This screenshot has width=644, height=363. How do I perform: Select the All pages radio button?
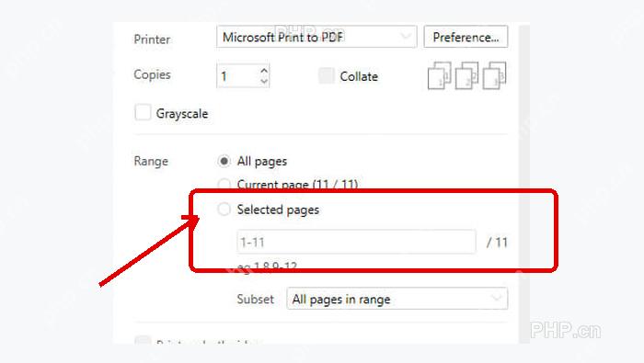point(224,161)
